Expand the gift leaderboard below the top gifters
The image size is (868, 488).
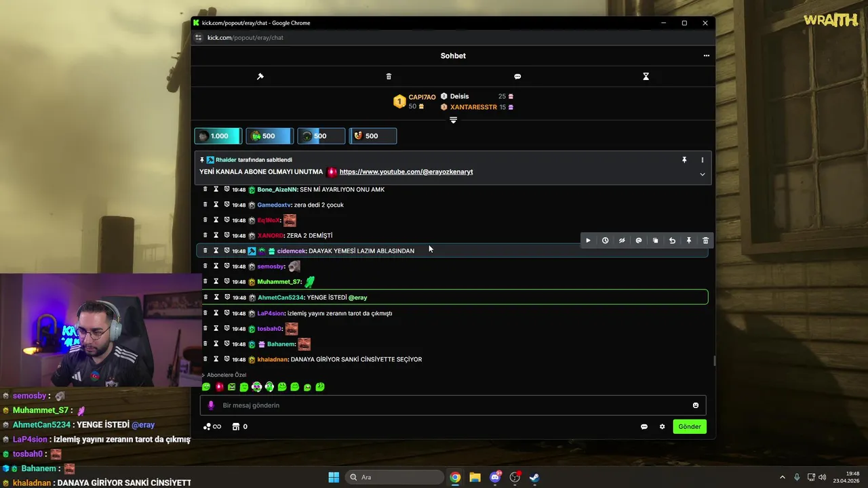(x=453, y=120)
